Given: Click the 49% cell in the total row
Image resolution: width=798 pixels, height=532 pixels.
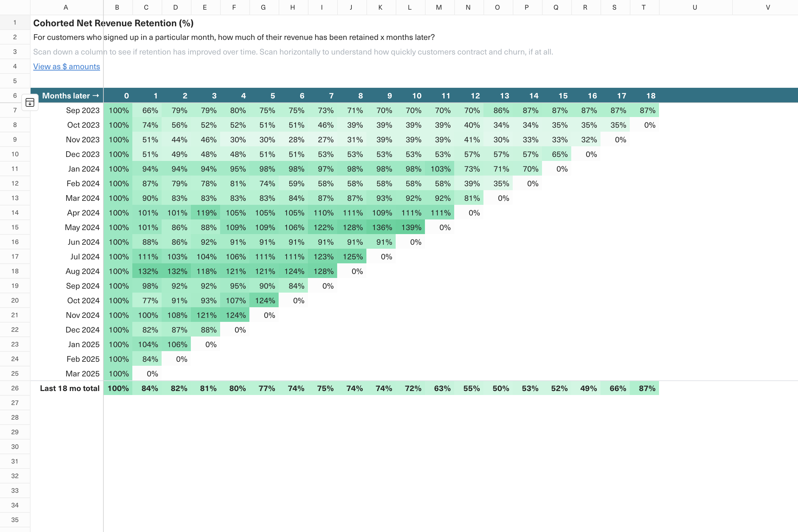Looking at the screenshot, I should point(586,388).
